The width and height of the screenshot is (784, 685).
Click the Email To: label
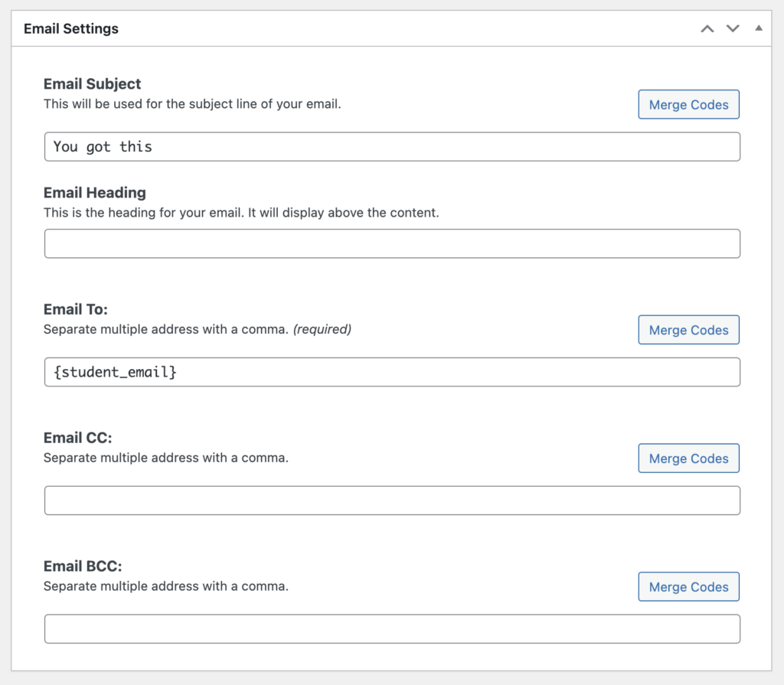click(76, 309)
